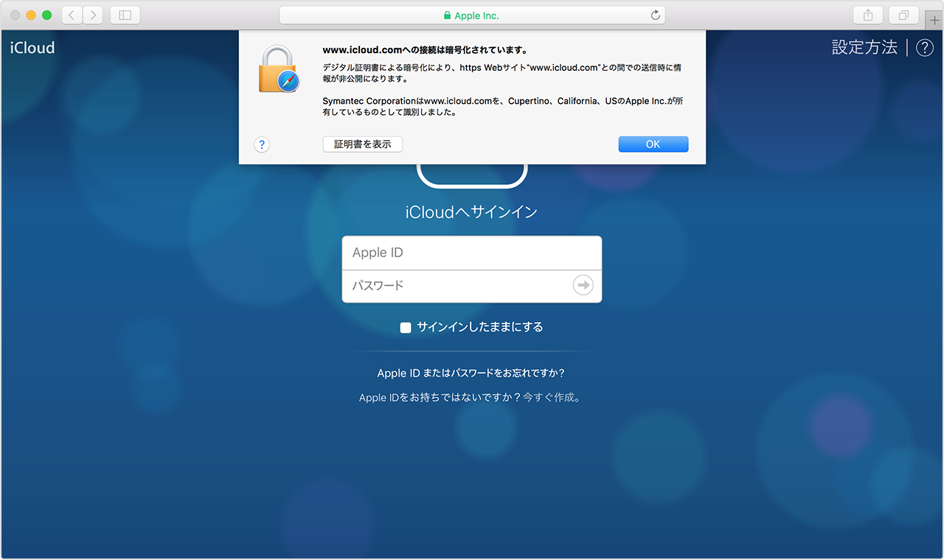Toggle the Safari sidebar

tap(125, 15)
